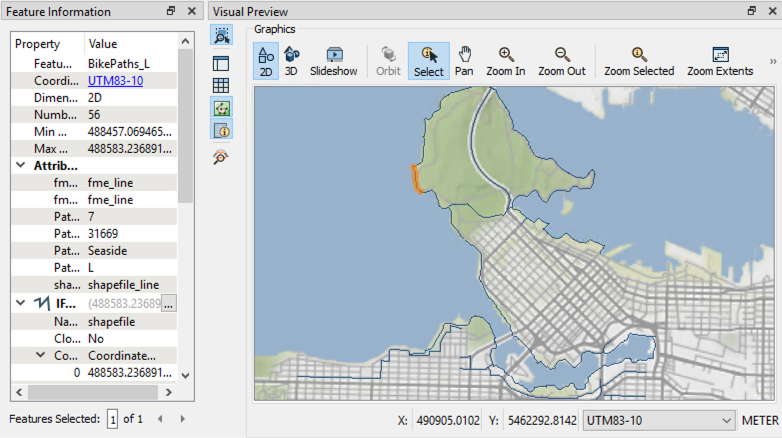782x438 pixels.
Task: Go to next selected feature arrow
Action: click(x=183, y=419)
